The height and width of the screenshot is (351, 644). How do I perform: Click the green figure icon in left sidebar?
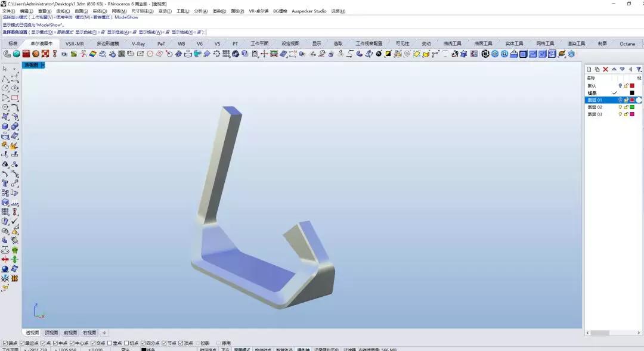coord(15,250)
